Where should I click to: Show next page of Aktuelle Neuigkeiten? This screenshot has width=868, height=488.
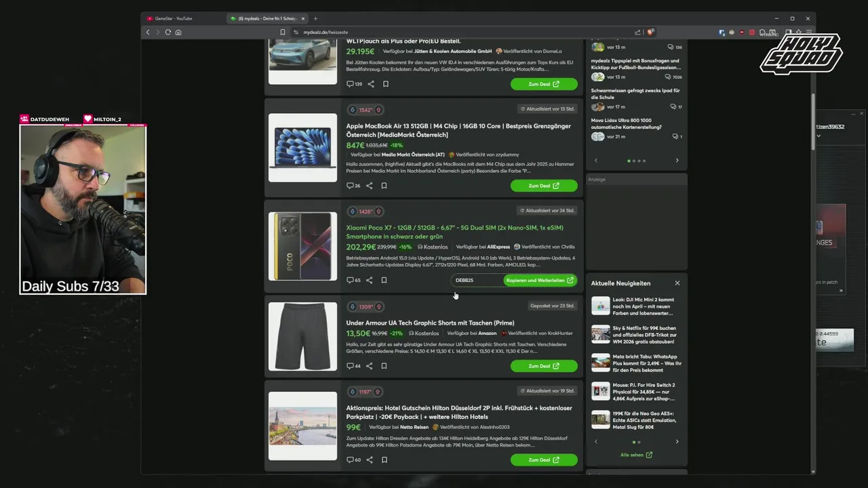677,442
